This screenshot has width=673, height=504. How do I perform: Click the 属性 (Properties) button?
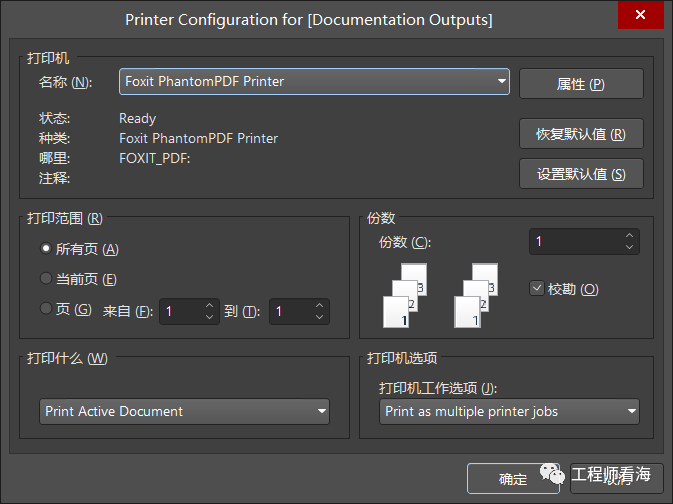pyautogui.click(x=581, y=84)
